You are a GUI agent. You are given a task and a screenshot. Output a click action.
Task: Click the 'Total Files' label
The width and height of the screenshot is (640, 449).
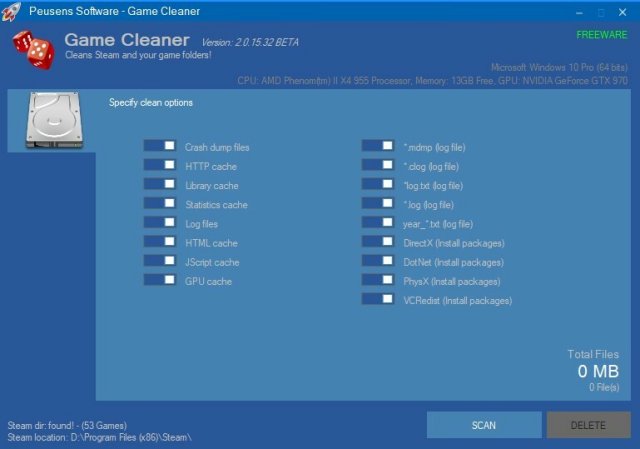[x=593, y=354]
